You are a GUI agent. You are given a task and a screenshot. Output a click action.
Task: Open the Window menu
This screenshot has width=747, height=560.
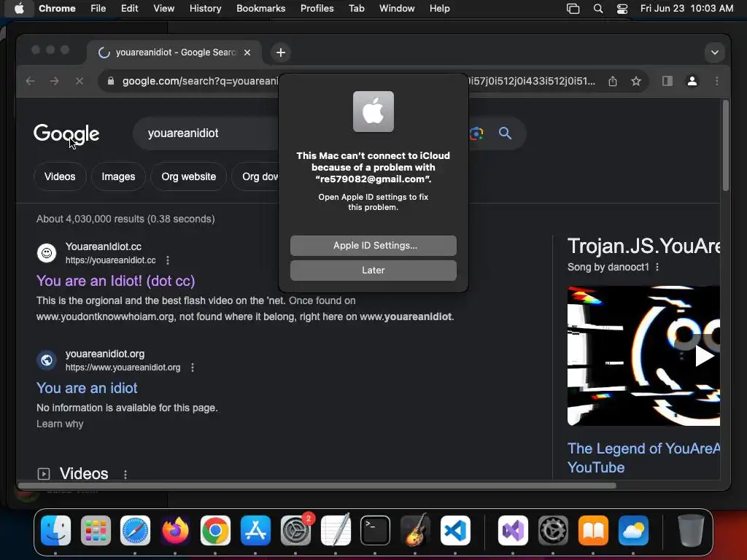397,9
